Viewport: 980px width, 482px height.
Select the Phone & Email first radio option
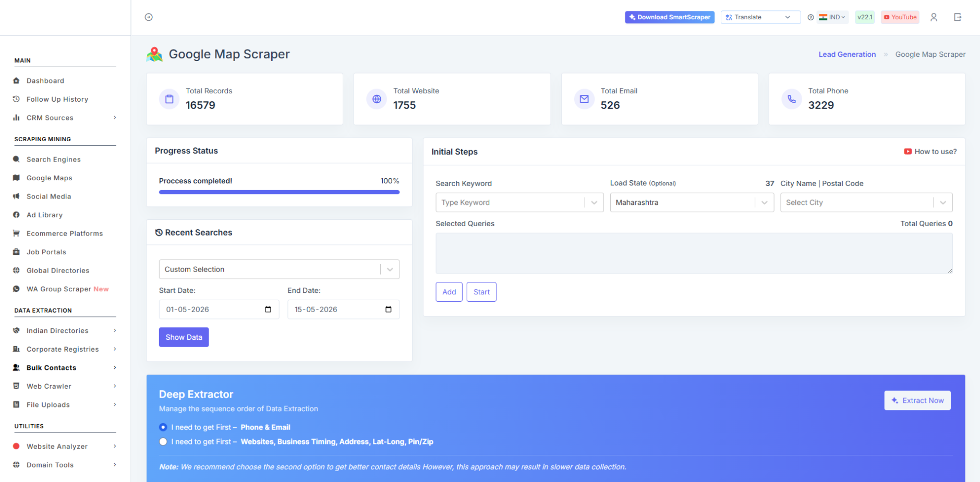pyautogui.click(x=163, y=427)
